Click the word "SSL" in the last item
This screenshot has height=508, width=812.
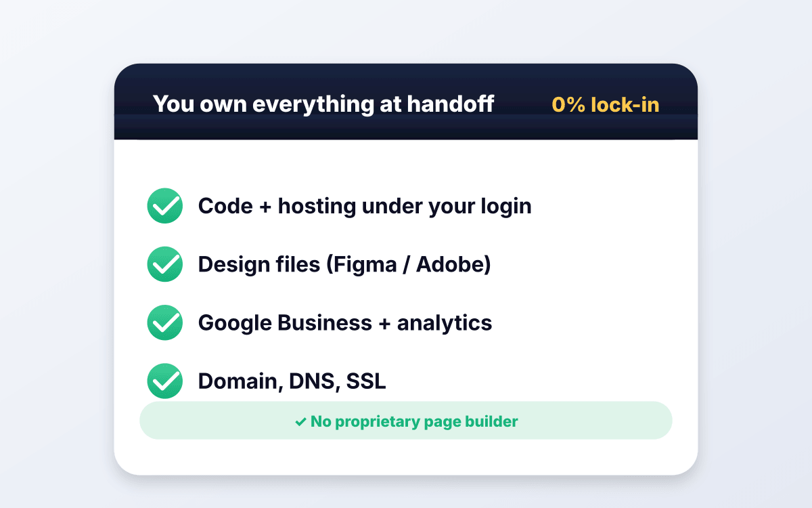[366, 381]
